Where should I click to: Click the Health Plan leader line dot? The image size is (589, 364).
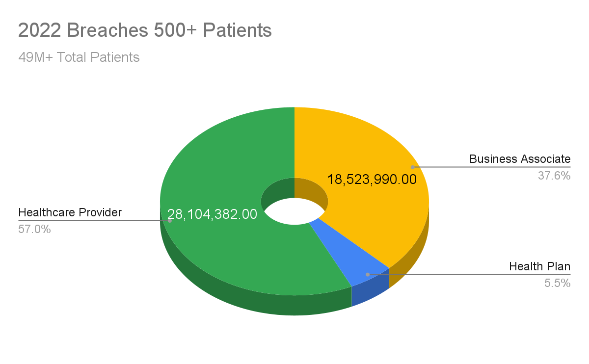[368, 274]
